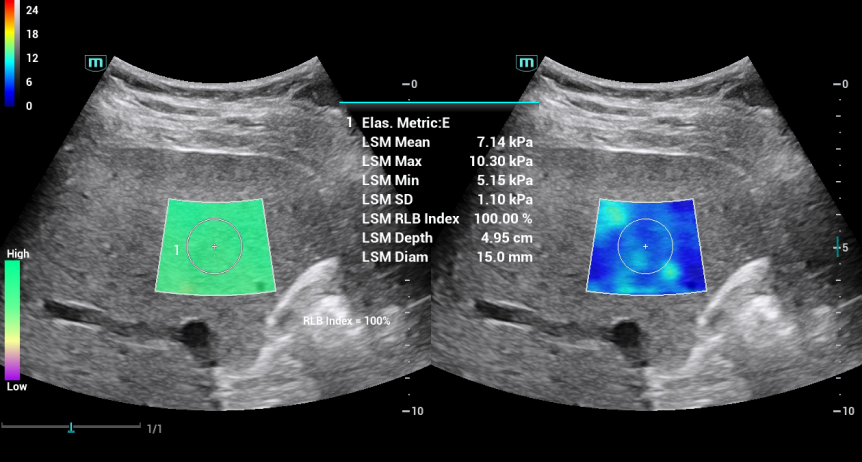The image size is (862, 462).
Task: Click the 0 depth tick on right scale
Action: (x=840, y=85)
